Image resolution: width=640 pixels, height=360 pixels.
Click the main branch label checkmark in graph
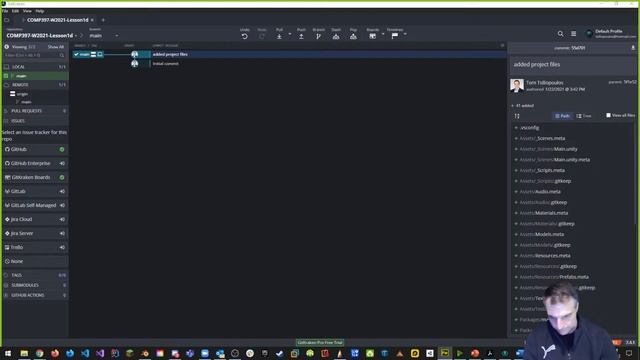click(76, 54)
